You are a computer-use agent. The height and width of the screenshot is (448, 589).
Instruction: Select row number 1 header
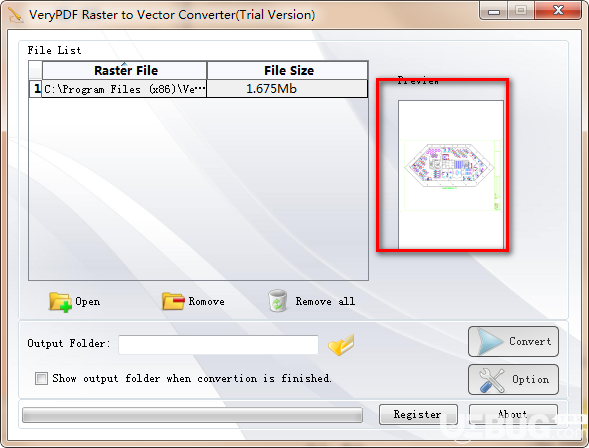click(x=36, y=89)
